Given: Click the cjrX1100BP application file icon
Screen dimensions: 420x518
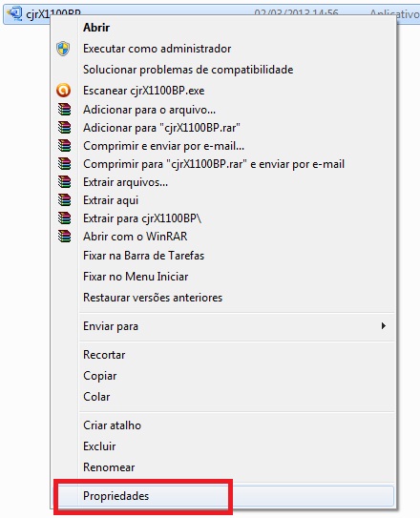Looking at the screenshot, I should pyautogui.click(x=14, y=13).
